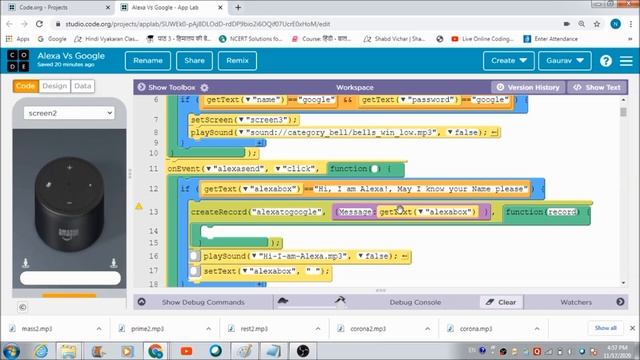Click the white text input in app preview
This screenshot has width=640, height=360.
[70, 278]
